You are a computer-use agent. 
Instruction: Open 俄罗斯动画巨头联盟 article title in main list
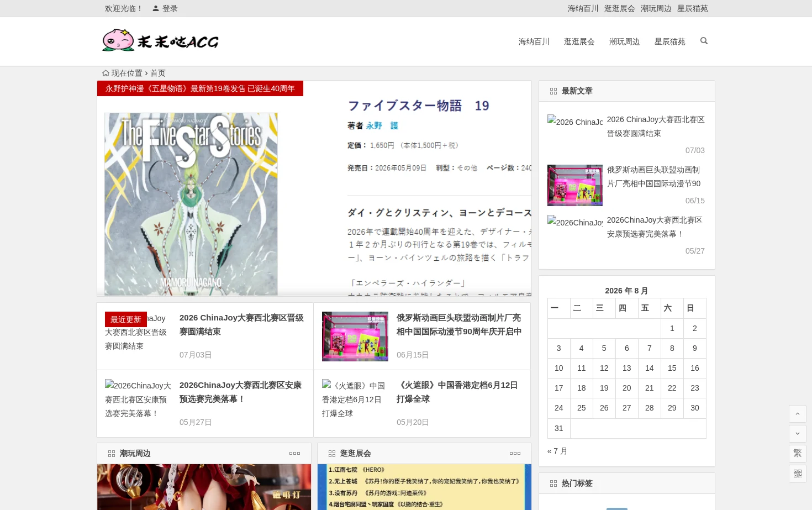(x=459, y=325)
